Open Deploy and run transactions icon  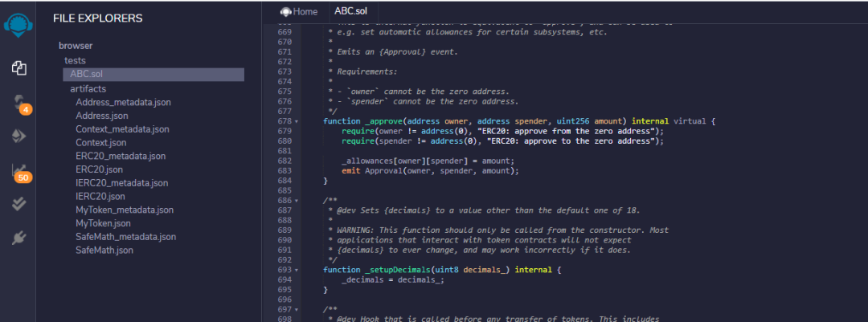click(x=18, y=136)
